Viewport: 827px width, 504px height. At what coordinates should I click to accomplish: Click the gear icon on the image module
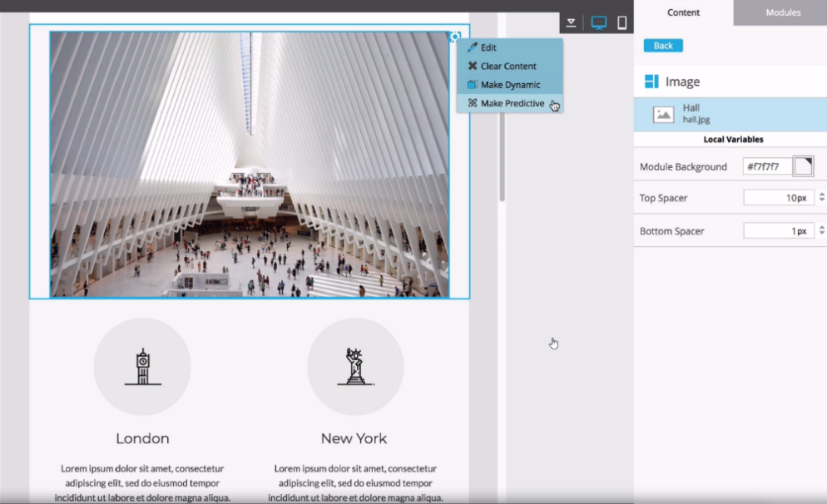coord(454,37)
